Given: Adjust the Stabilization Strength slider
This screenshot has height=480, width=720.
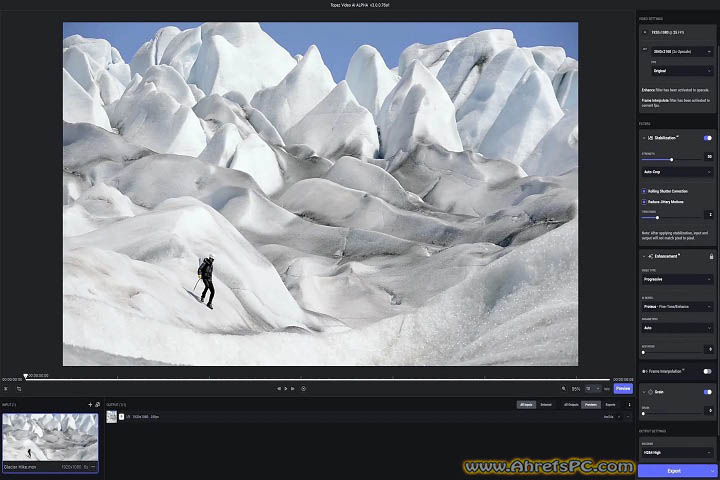Looking at the screenshot, I should tap(671, 159).
